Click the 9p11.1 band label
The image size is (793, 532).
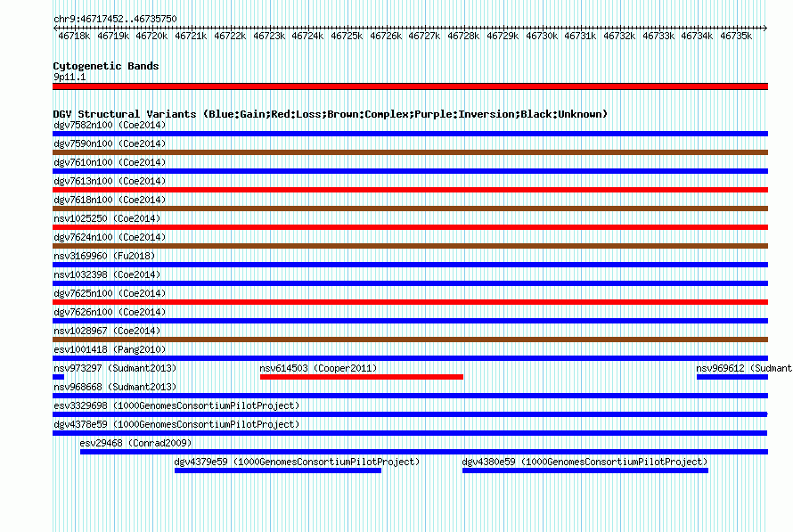click(x=69, y=77)
